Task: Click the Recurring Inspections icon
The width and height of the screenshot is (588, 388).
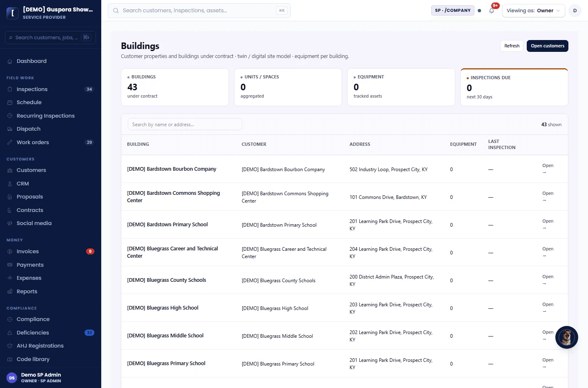Action: pyautogui.click(x=10, y=116)
